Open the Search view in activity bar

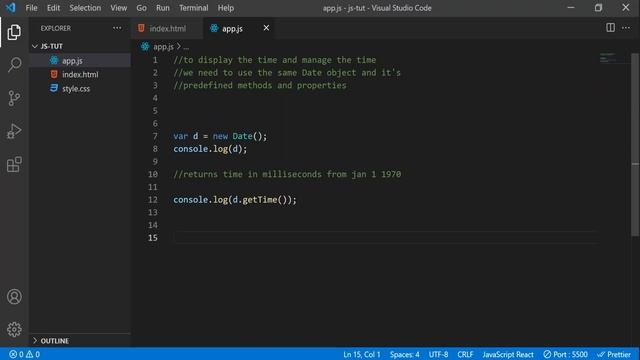tap(14, 64)
